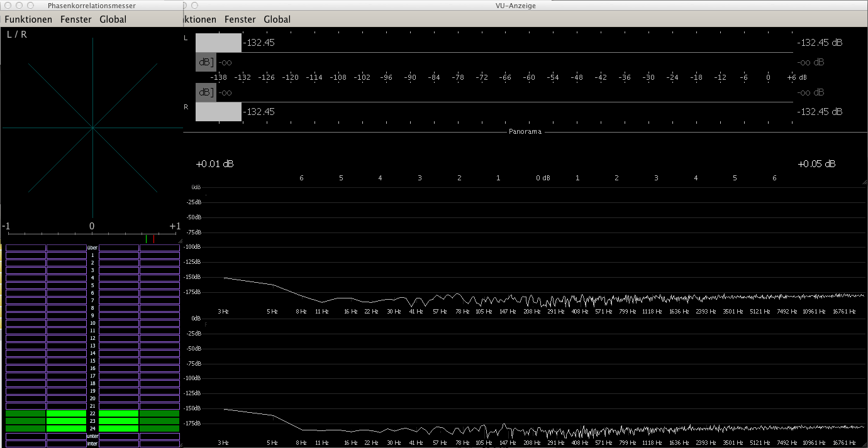Open Global menu in VU-Anzeige window
This screenshot has width=868, height=448.
277,19
